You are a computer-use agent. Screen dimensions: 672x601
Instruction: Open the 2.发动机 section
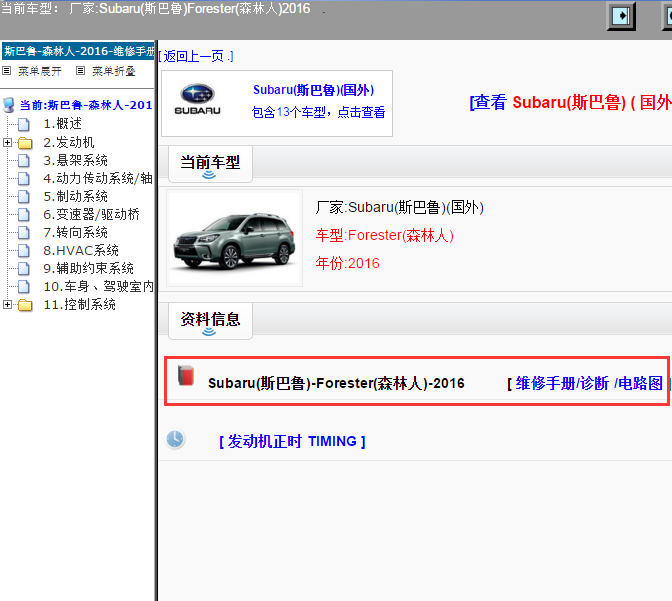(x=69, y=142)
